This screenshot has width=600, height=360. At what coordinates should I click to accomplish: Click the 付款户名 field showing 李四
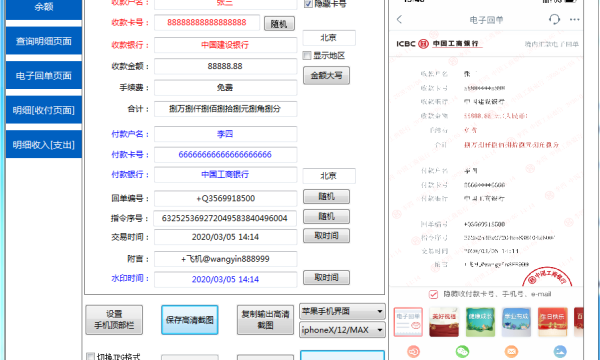coord(225,134)
